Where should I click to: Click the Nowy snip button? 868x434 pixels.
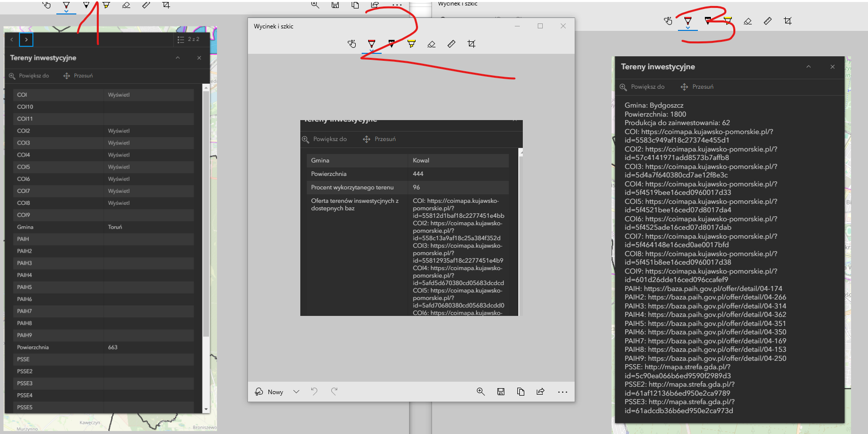click(x=269, y=392)
